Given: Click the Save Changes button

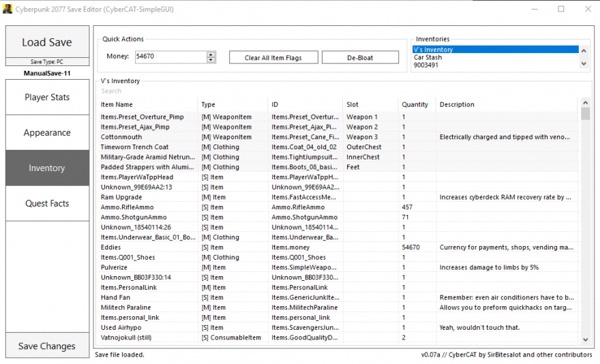Looking at the screenshot, I should (47, 346).
